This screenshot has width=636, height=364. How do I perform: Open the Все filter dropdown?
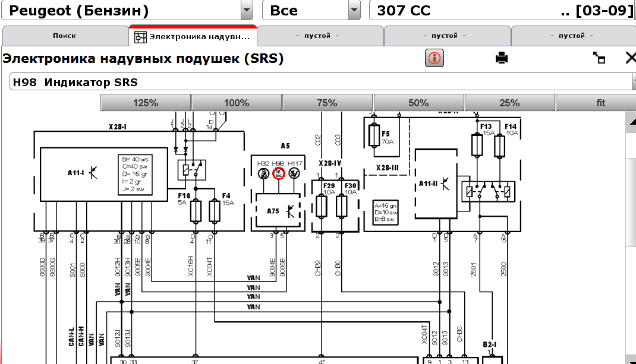(354, 11)
